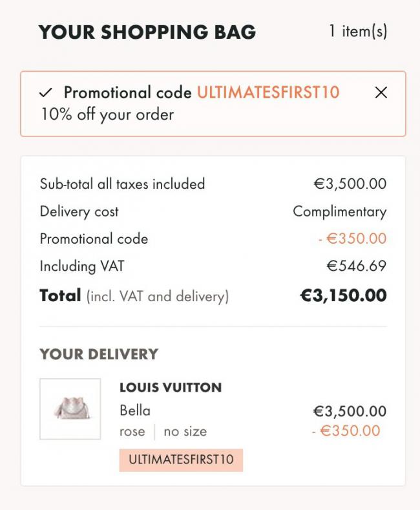Click the Including VAT €546.69 amount
This screenshot has width=420, height=510.
[x=357, y=266]
